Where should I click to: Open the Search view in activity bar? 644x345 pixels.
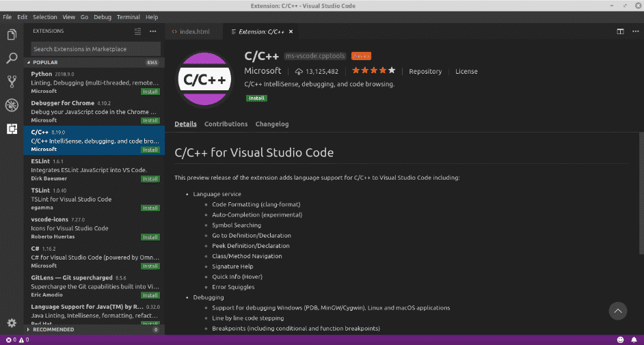coord(12,58)
